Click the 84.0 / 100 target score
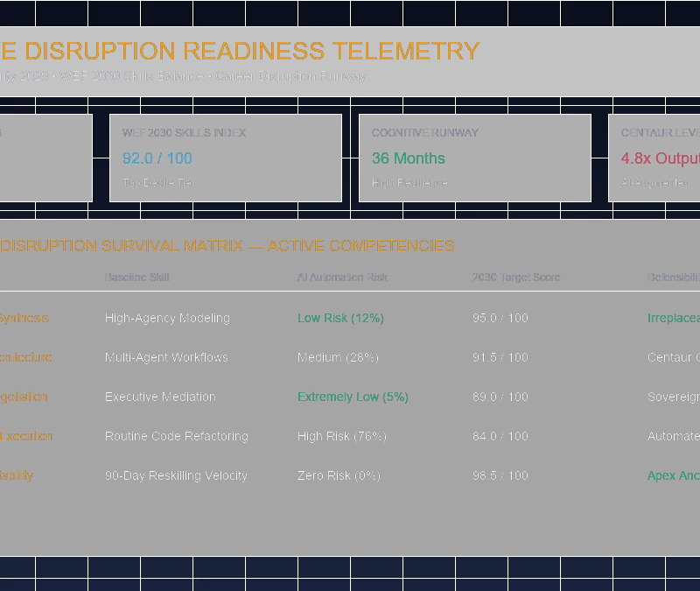700x591 pixels. click(x=500, y=436)
